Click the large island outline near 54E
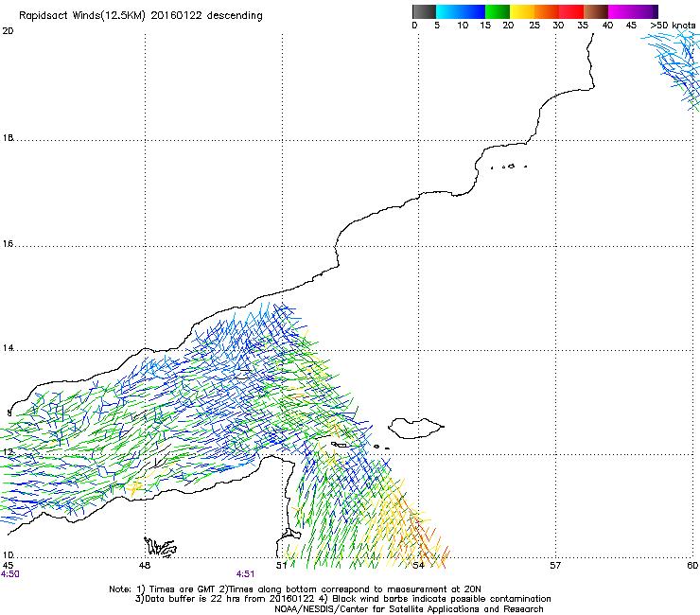The width and height of the screenshot is (700, 615). click(415, 429)
